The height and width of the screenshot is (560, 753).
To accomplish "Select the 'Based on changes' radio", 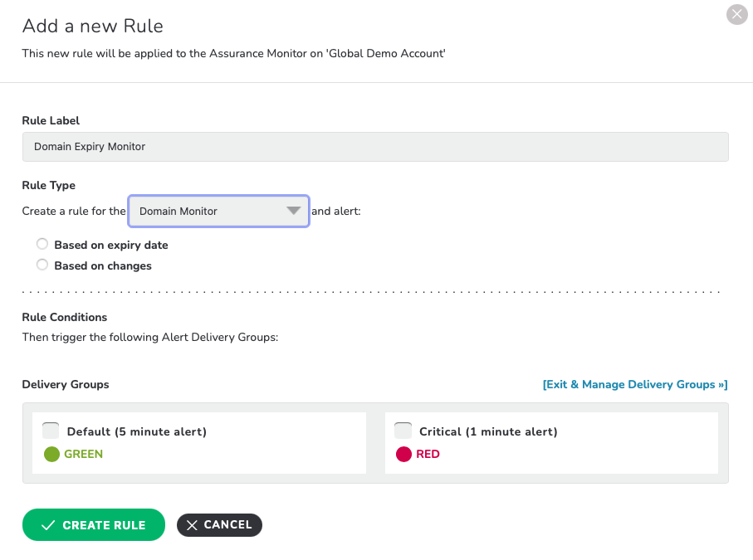I will click(42, 265).
